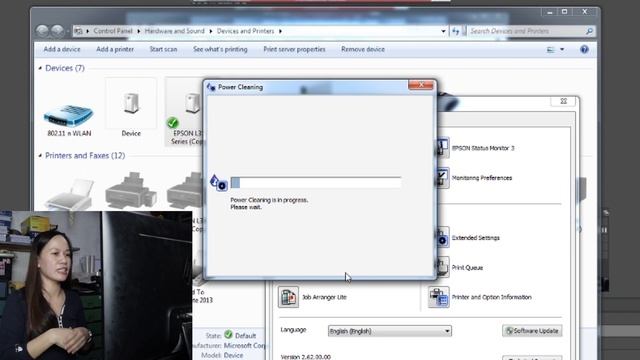Click Print server properties
640x360 pixels.
294,49
